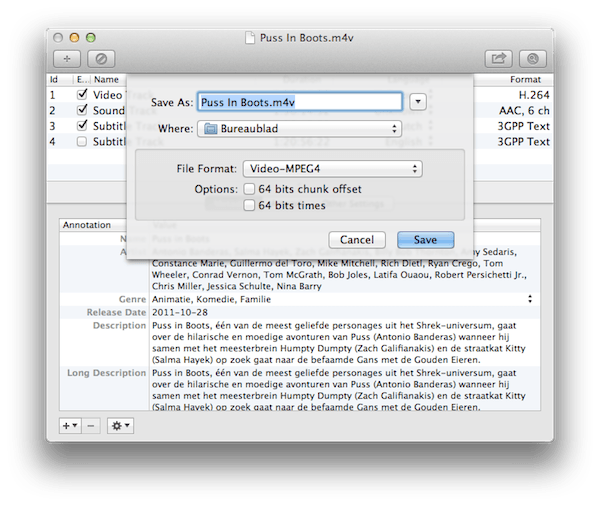Click the remove annotation minus button
600x506 pixels.
point(91,426)
